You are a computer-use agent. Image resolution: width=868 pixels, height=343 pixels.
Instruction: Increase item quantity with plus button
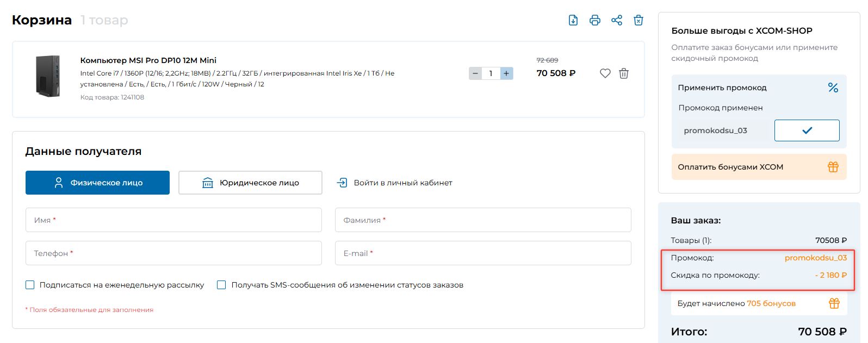click(506, 73)
